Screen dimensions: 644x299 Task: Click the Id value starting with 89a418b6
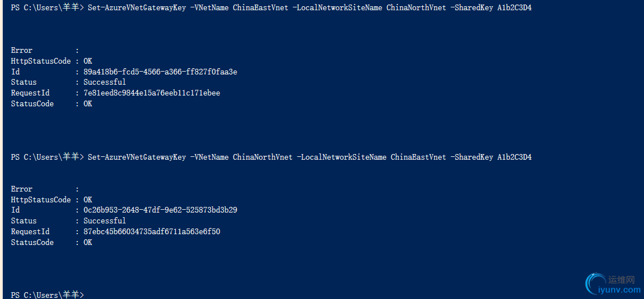tap(160, 72)
